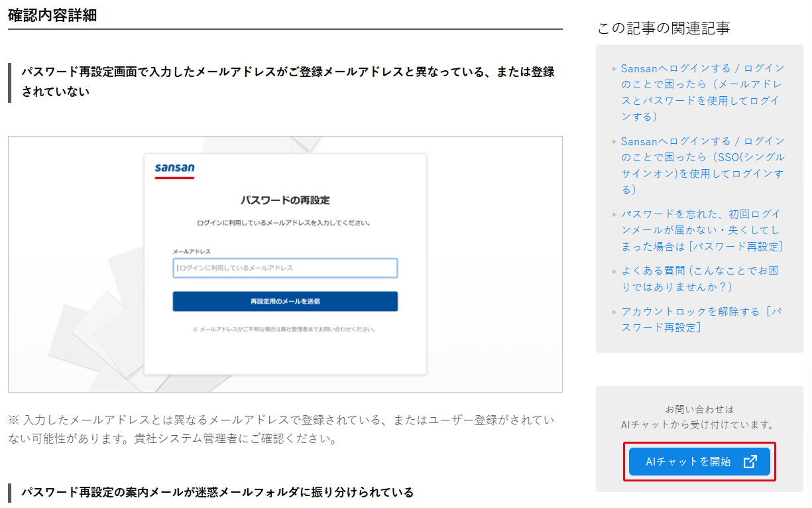Click the sansan logo in the screenshot
The height and width of the screenshot is (508, 812).
click(174, 170)
